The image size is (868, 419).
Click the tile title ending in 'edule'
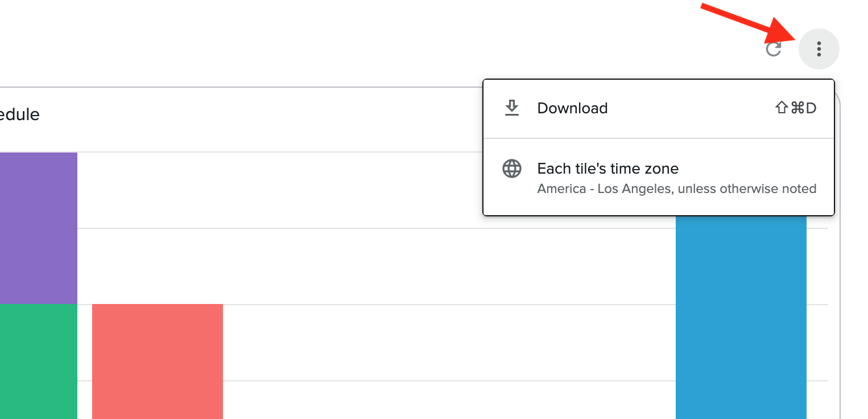(19, 114)
